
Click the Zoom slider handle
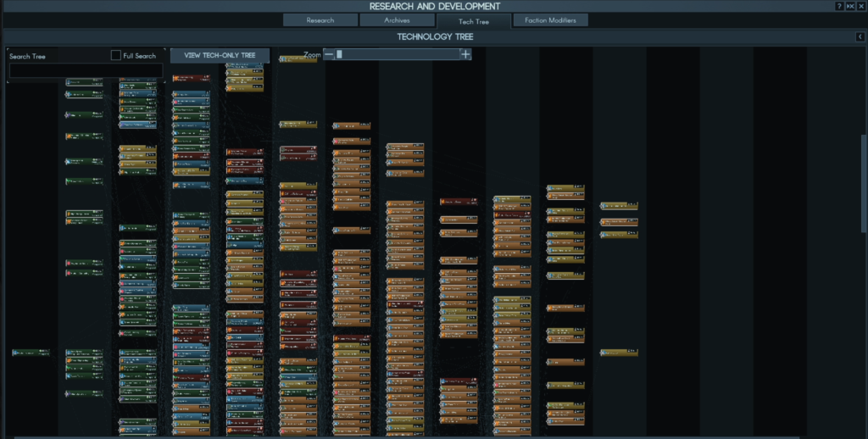[339, 54]
